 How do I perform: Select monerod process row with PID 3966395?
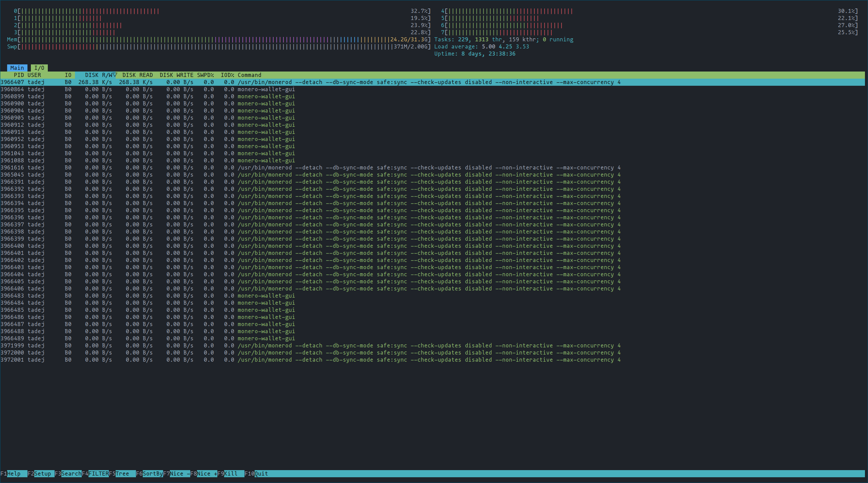433,210
